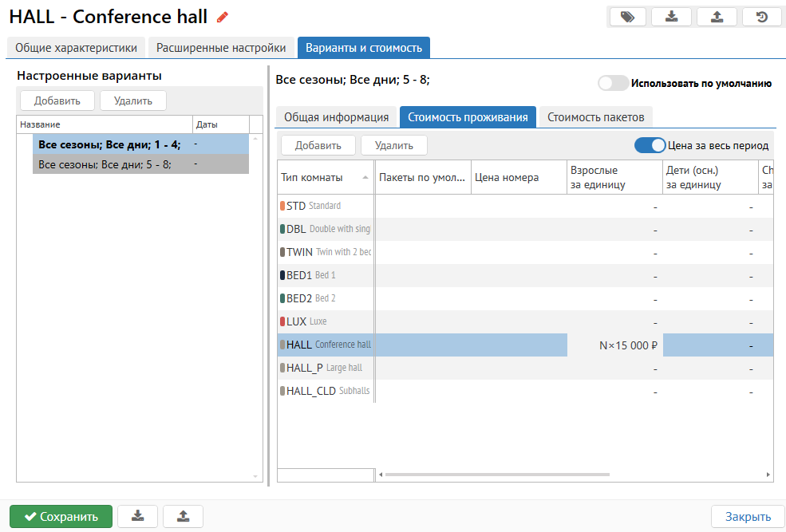786x532 pixels.
Task: Open the Расширенные настройки tab
Action: click(x=221, y=48)
